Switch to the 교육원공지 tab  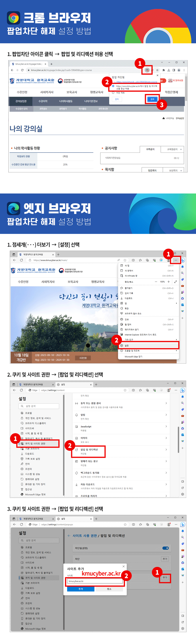172,149
